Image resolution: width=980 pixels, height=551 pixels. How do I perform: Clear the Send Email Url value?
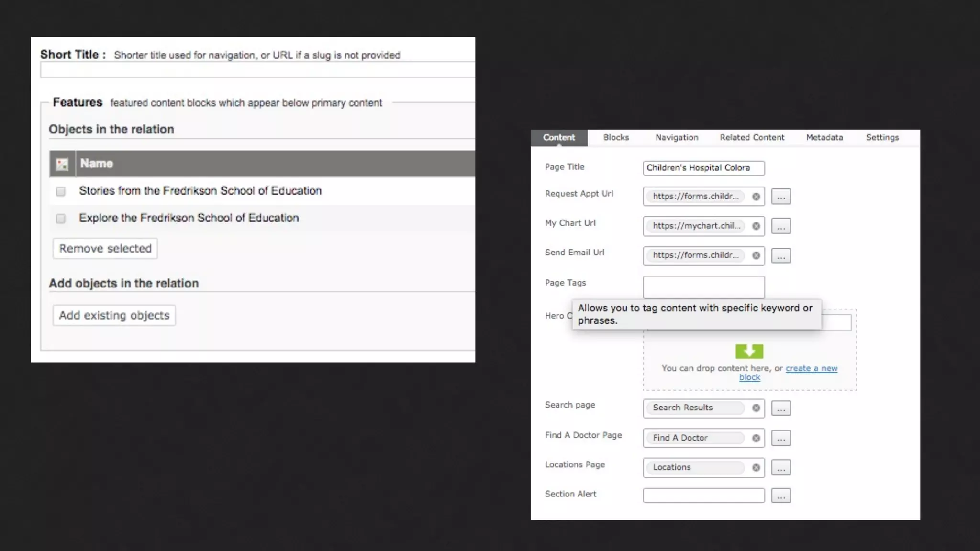pyautogui.click(x=756, y=255)
